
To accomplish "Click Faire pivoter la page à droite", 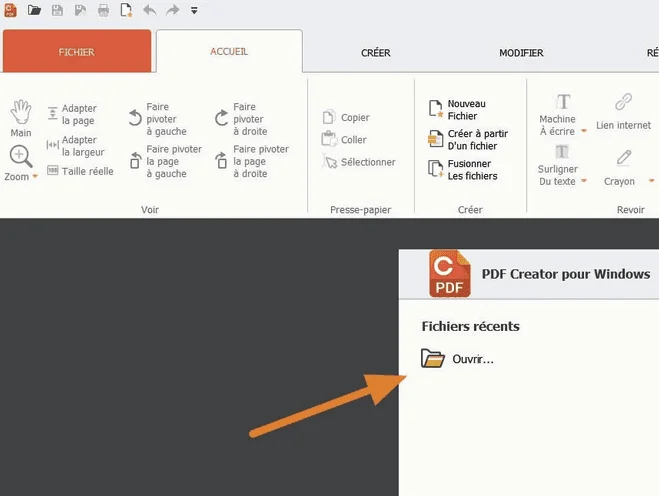I will click(x=252, y=161).
